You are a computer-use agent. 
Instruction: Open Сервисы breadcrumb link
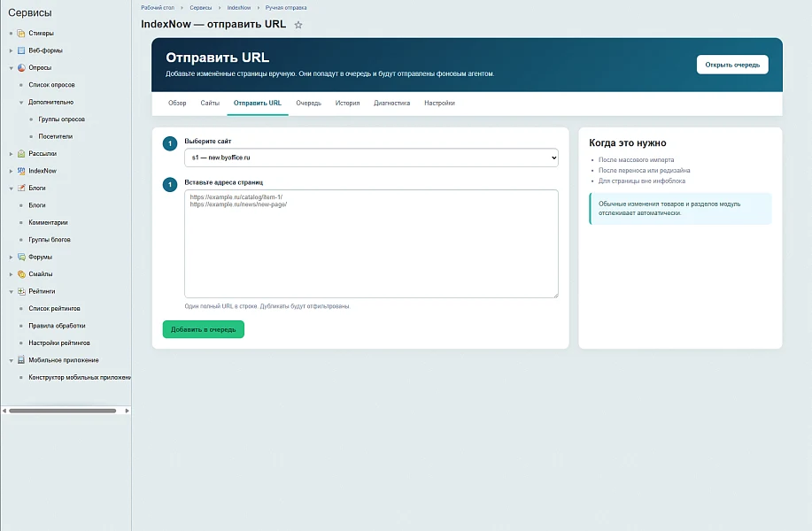[x=200, y=8]
